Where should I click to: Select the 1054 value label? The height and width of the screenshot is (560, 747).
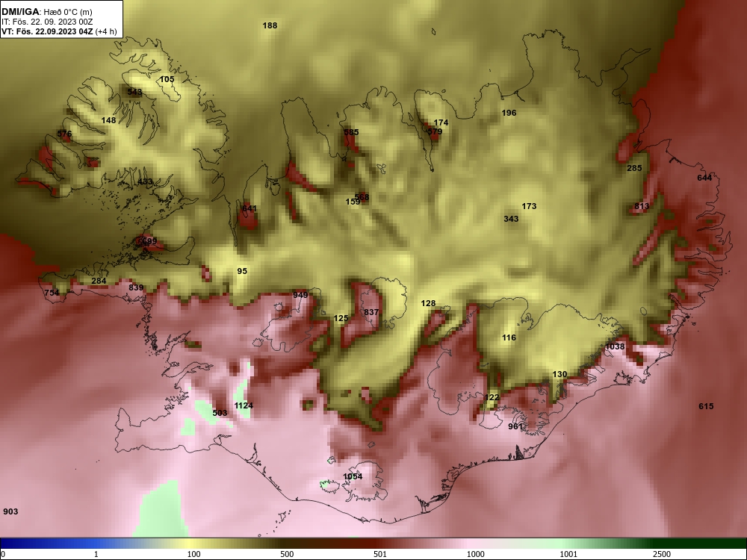tap(353, 476)
